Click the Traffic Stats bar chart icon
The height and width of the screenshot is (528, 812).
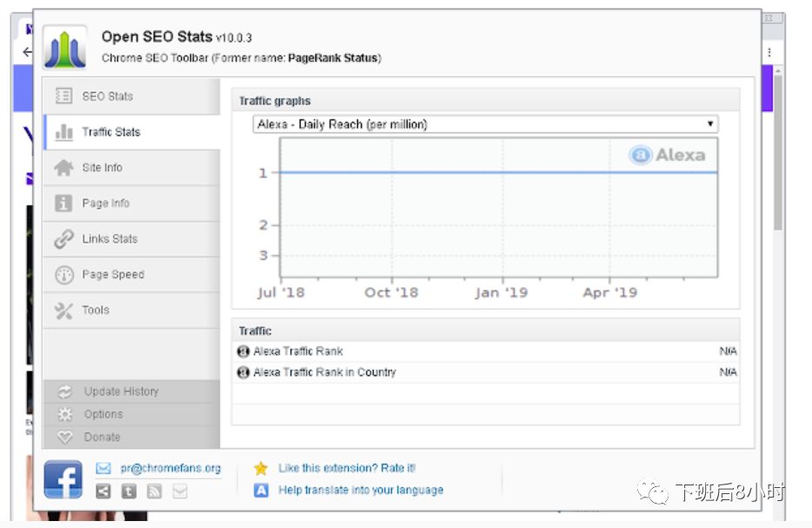63,132
